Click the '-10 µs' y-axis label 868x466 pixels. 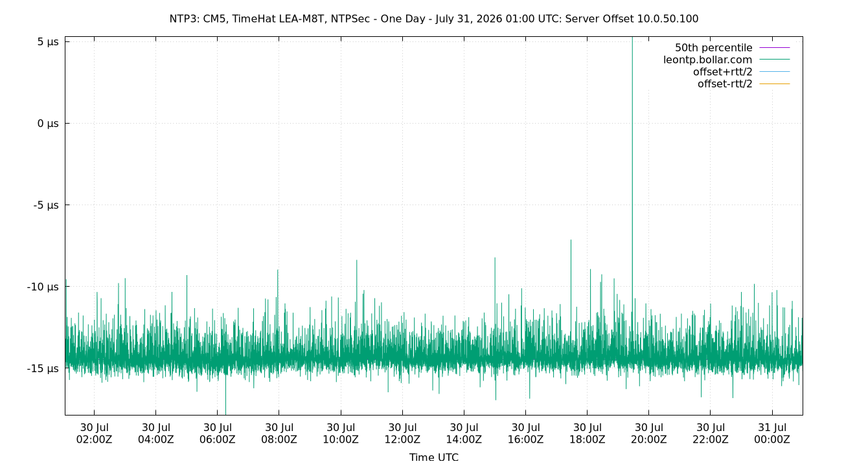click(43, 287)
